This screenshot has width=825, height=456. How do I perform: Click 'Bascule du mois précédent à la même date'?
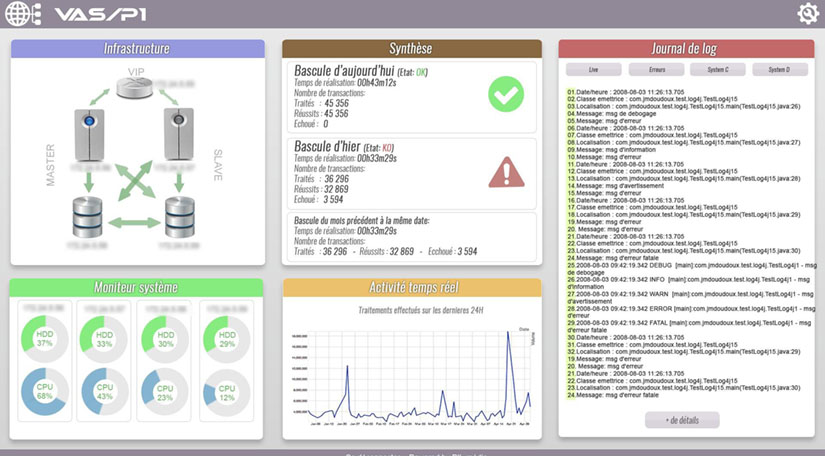(362, 220)
